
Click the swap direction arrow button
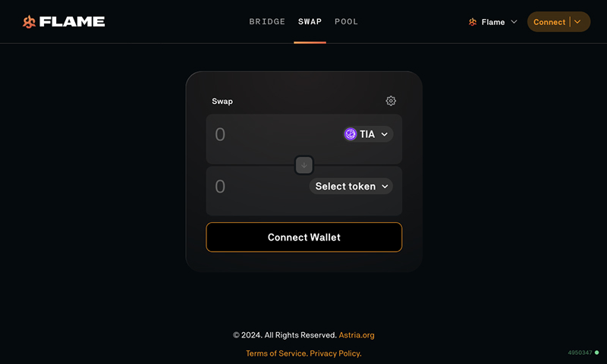304,165
